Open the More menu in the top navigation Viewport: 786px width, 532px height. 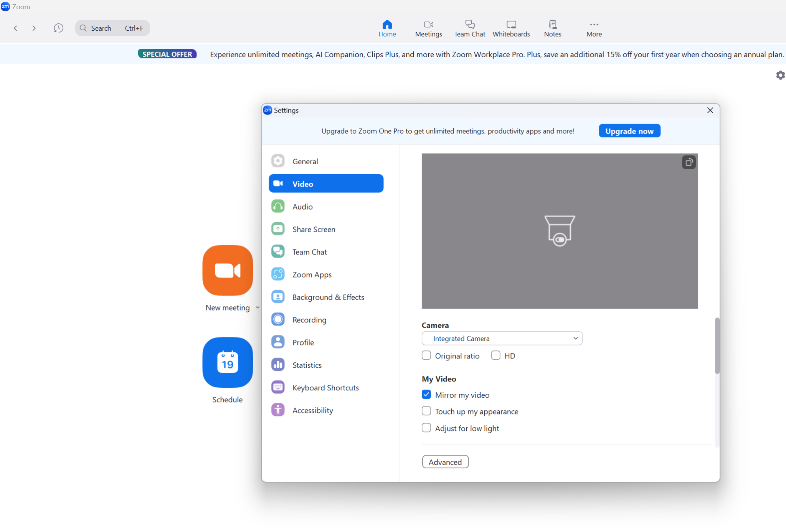point(594,28)
